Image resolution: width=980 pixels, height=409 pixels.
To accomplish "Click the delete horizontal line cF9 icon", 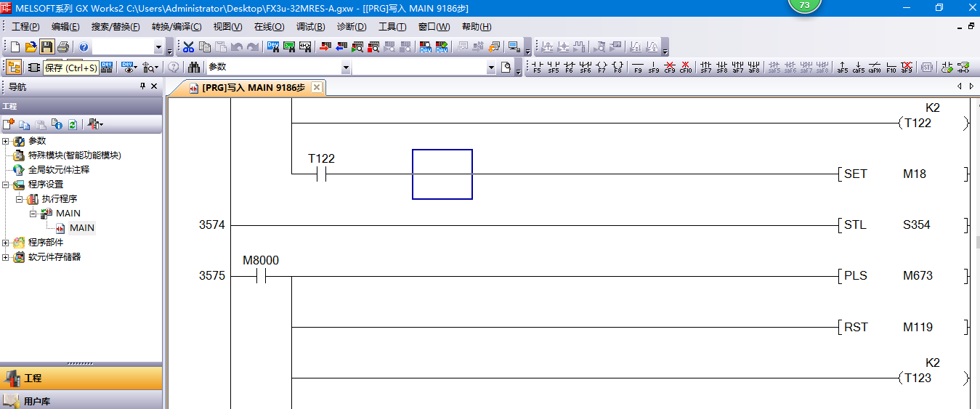I will click(x=669, y=68).
